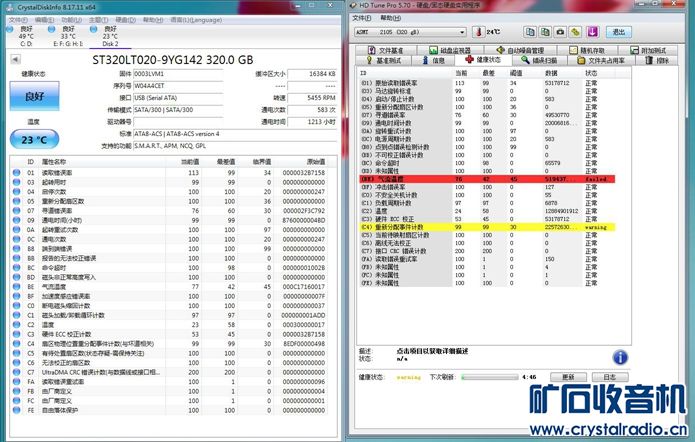Open 编辑(E) menu in CrystalDiskInfo
The width and height of the screenshot is (695, 442).
point(44,20)
